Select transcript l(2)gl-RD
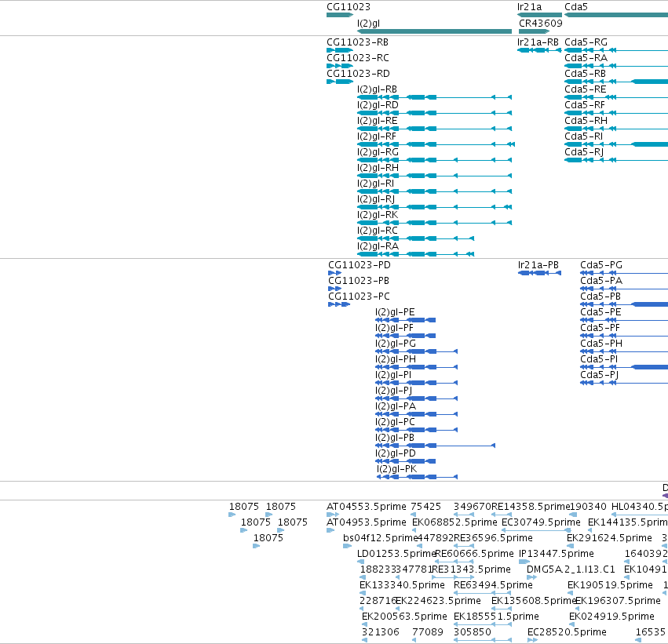Viewport: 668px width, 644px height. click(x=434, y=113)
